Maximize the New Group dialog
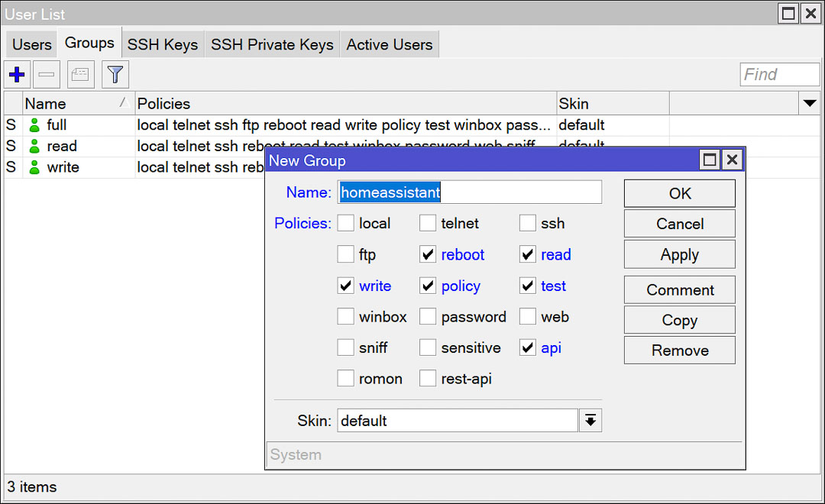Viewport: 825px width, 504px height. tap(710, 160)
